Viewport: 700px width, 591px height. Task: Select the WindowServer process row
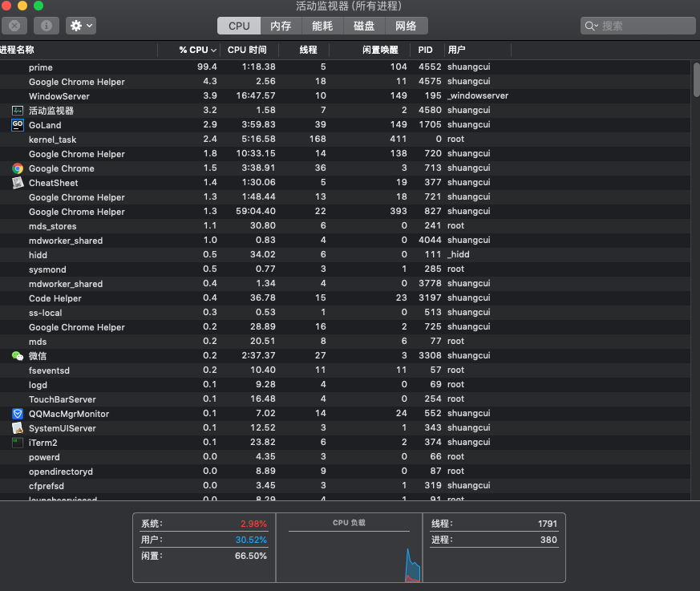[346, 96]
